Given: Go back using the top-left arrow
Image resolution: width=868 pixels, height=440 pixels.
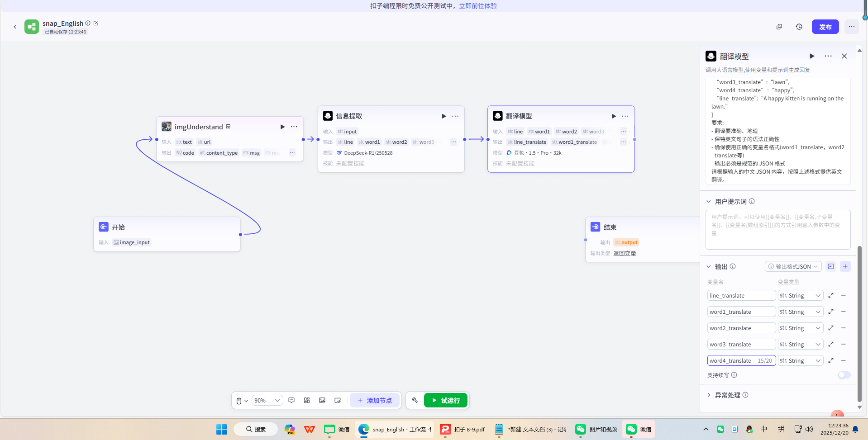Looking at the screenshot, I should click(x=15, y=27).
